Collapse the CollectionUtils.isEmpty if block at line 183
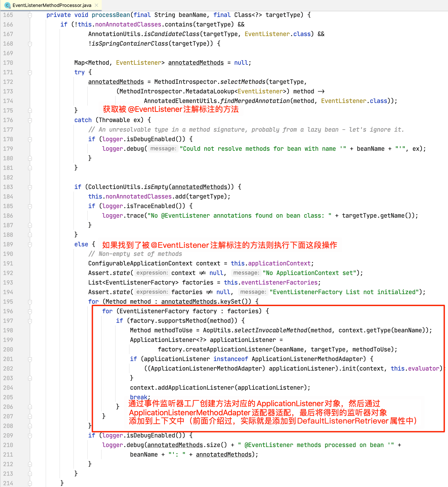 tap(30, 187)
